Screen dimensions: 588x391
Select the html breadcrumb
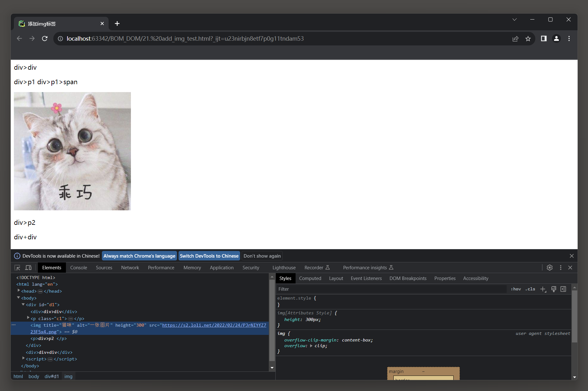click(18, 376)
